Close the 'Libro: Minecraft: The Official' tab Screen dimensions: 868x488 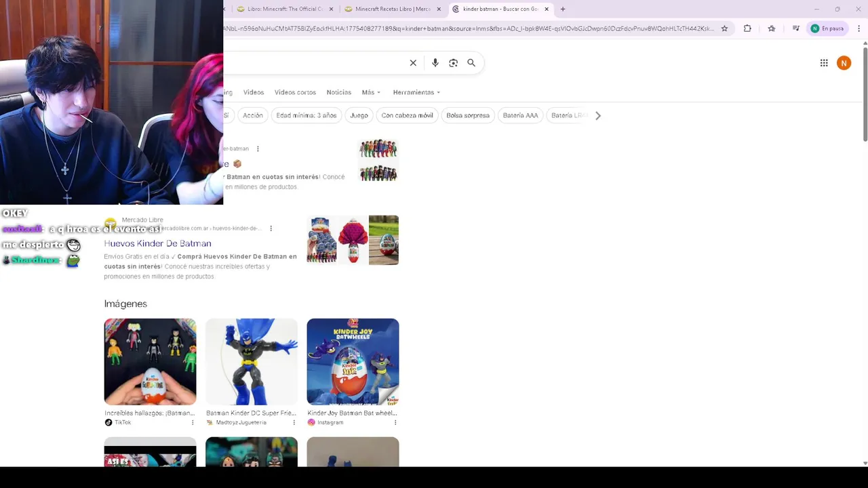tap(332, 9)
